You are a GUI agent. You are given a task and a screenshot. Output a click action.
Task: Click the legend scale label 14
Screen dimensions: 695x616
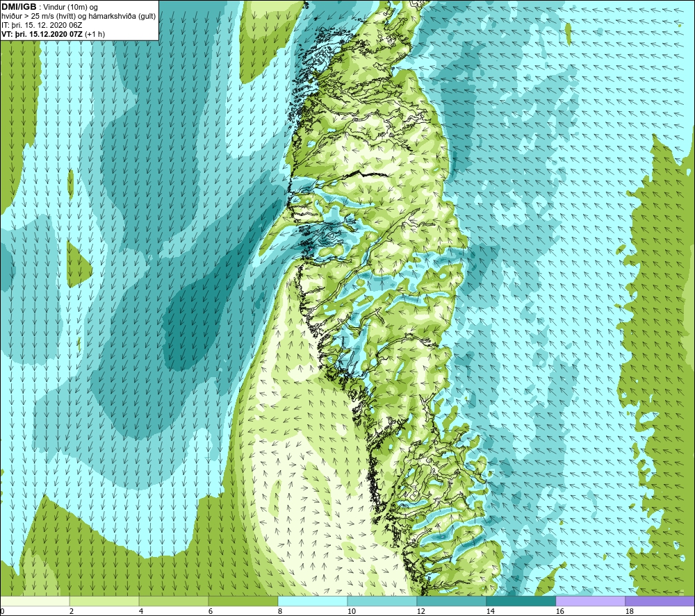490,611
